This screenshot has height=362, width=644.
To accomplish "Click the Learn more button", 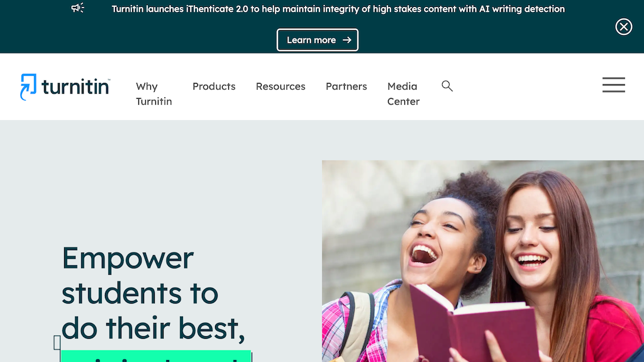I will point(318,40).
